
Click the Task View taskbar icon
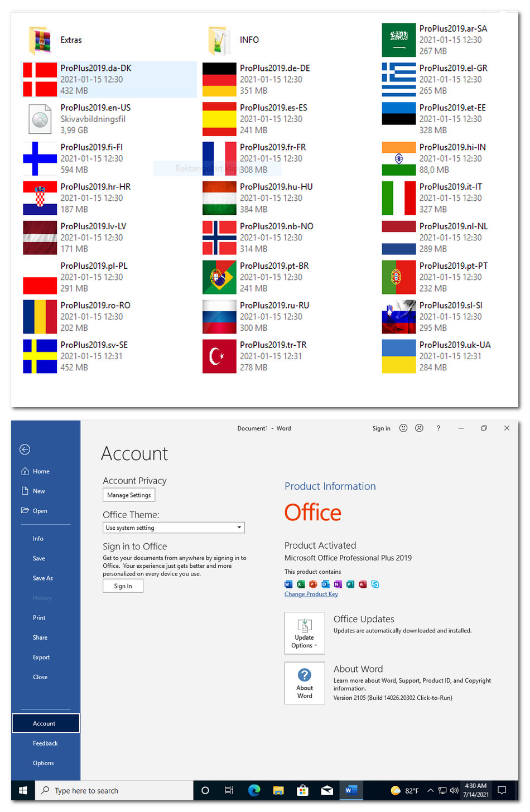(x=229, y=790)
